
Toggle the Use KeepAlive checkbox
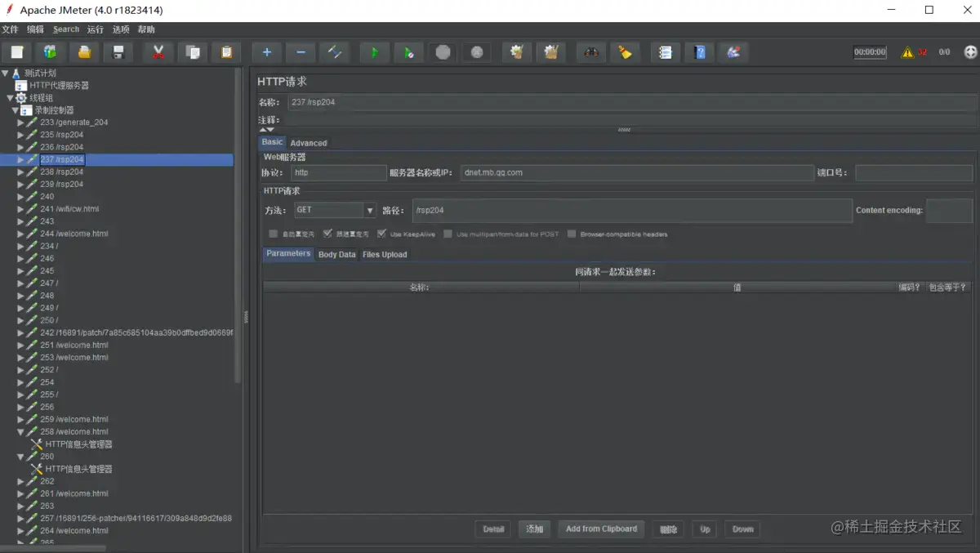click(381, 234)
